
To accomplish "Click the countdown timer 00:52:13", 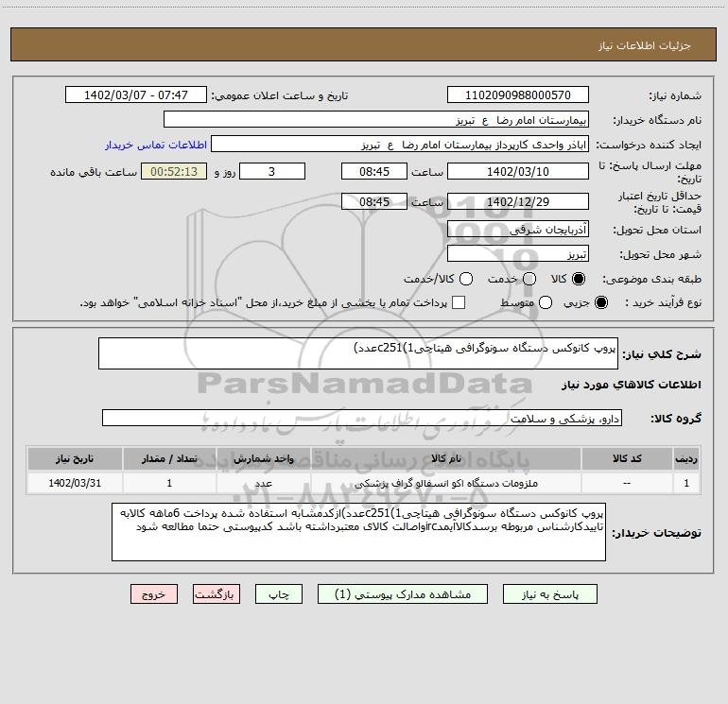I will 174,171.
